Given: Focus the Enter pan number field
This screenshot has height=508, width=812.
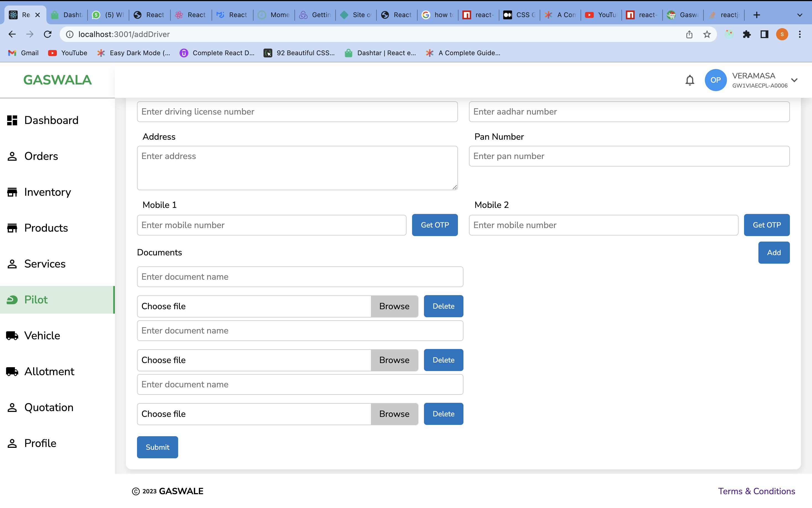Looking at the screenshot, I should pyautogui.click(x=629, y=156).
